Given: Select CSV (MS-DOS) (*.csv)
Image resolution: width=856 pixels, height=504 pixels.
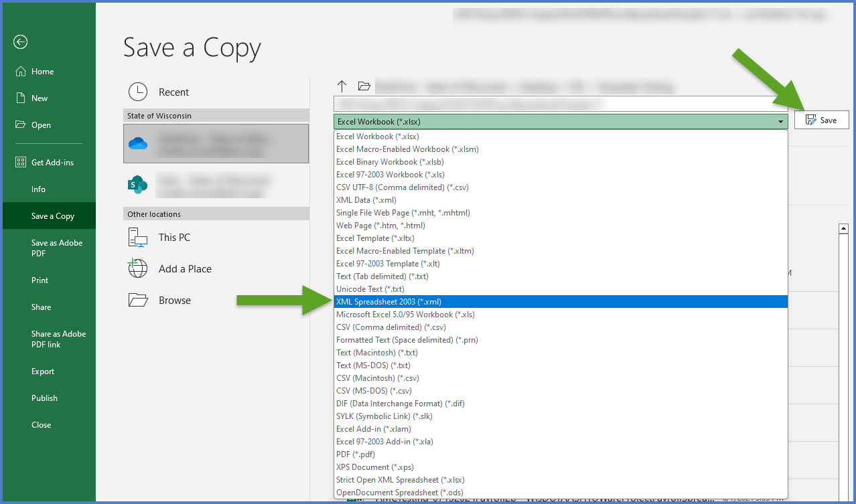Looking at the screenshot, I should [x=561, y=391].
